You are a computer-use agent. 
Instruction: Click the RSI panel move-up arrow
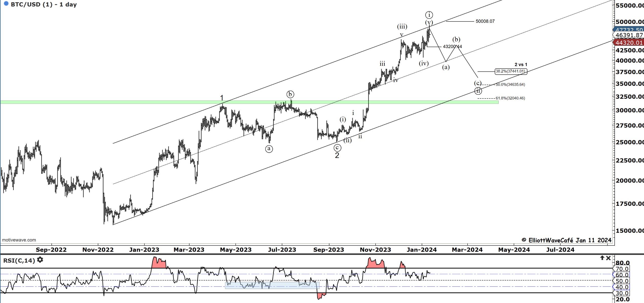point(602,258)
